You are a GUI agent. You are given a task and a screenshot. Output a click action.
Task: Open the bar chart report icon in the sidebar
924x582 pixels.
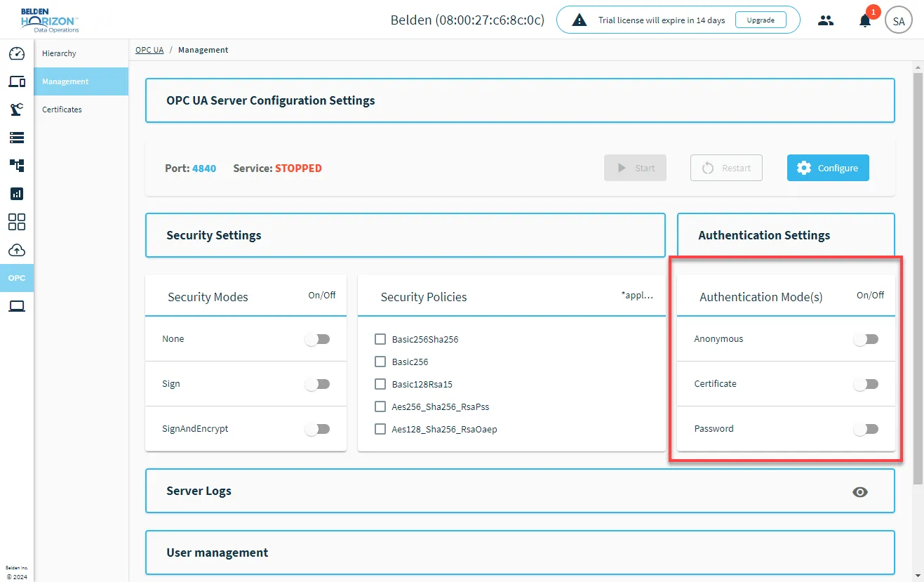coord(17,194)
